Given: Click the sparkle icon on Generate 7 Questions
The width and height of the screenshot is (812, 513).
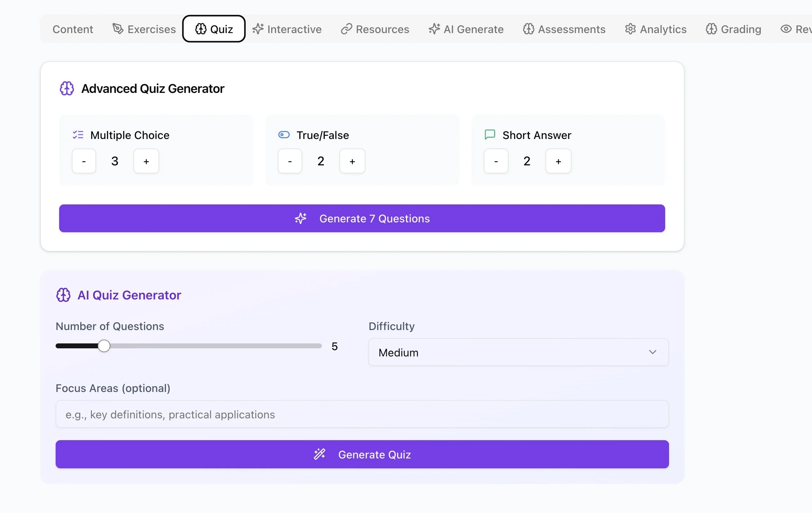Looking at the screenshot, I should tap(301, 218).
